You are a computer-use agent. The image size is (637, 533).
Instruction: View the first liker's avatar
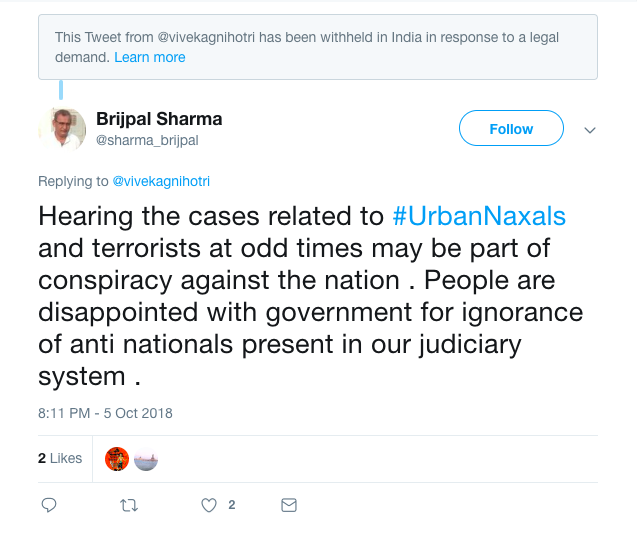(117, 459)
